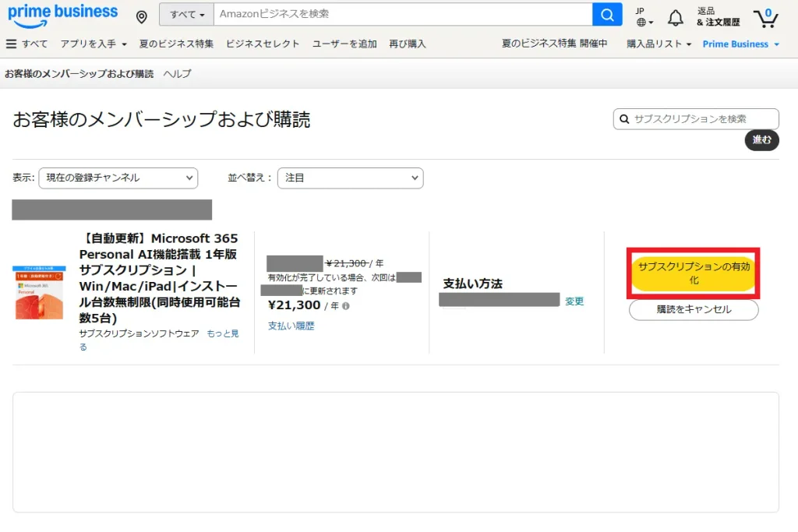This screenshot has width=798, height=532.
Task: Open the 表示 現在の登録チャンネル dropdown
Action: (x=118, y=178)
